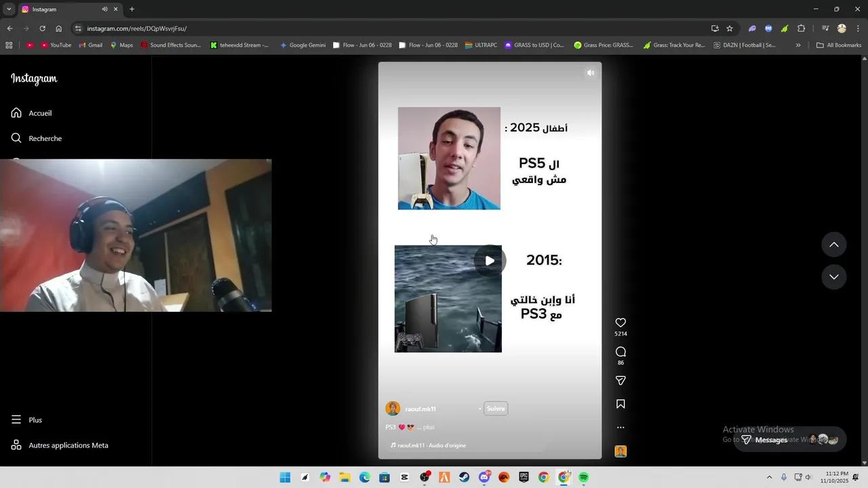Screen dimensions: 868x488
Task: Open the volume tray icon
Action: pos(808,477)
